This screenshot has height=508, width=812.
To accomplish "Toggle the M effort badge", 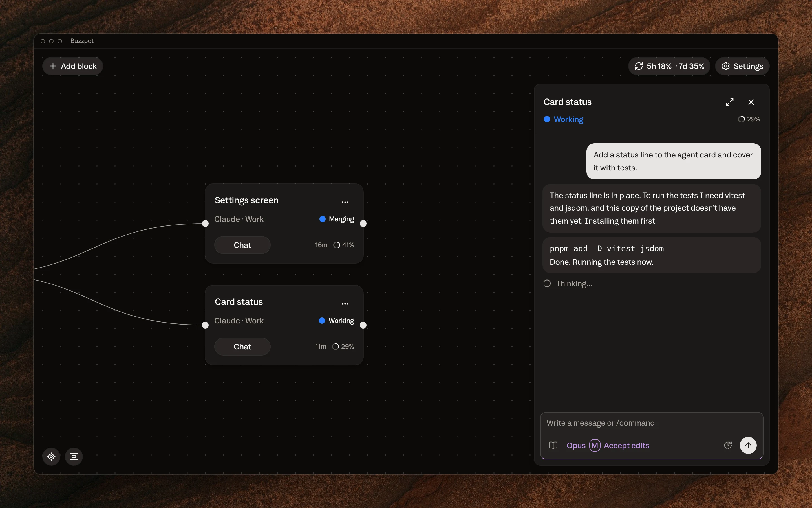I will [595, 445].
